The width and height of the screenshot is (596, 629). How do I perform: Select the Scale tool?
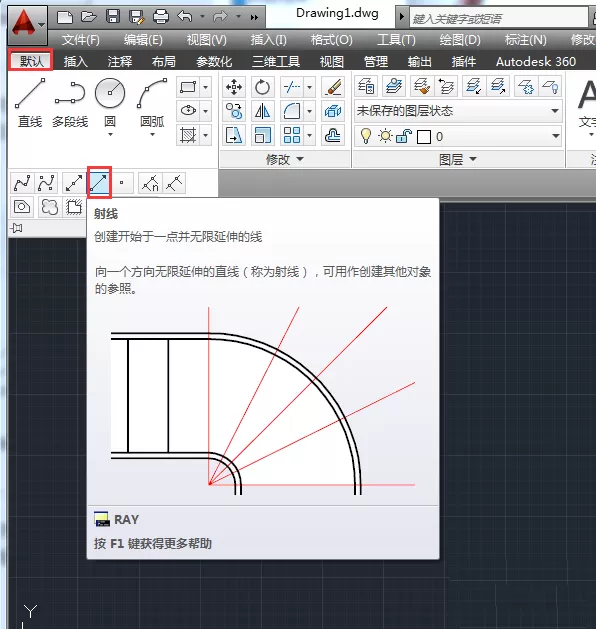(262, 135)
